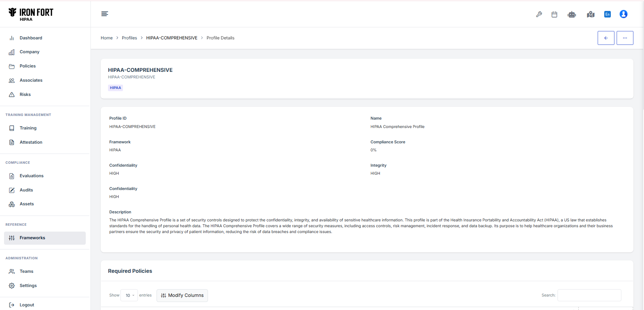
Task: Open Risks from the sidebar
Action: 25,94
